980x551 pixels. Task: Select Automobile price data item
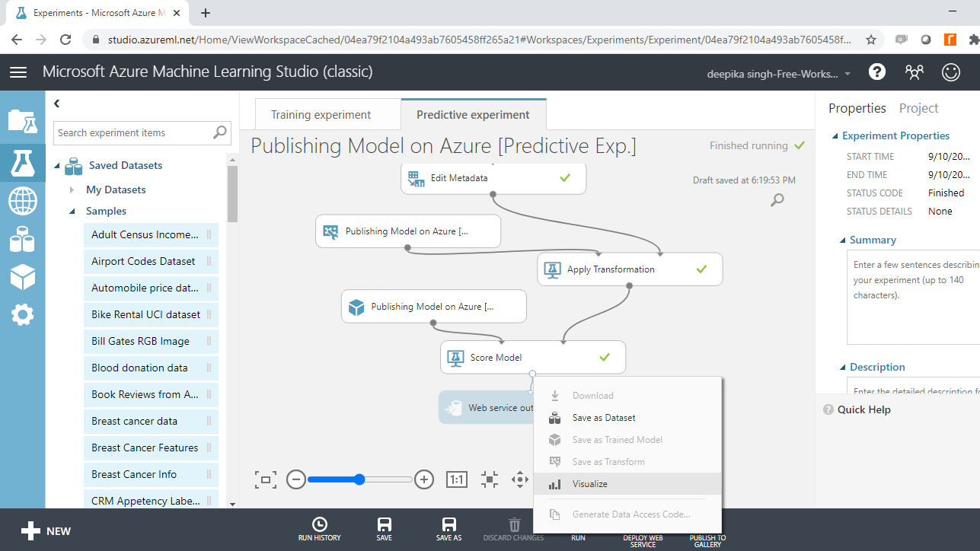(152, 288)
